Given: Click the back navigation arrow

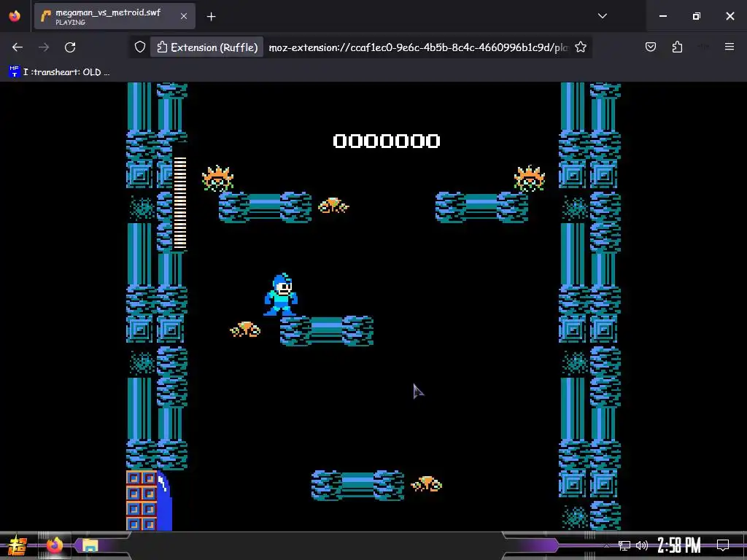Looking at the screenshot, I should tap(18, 47).
